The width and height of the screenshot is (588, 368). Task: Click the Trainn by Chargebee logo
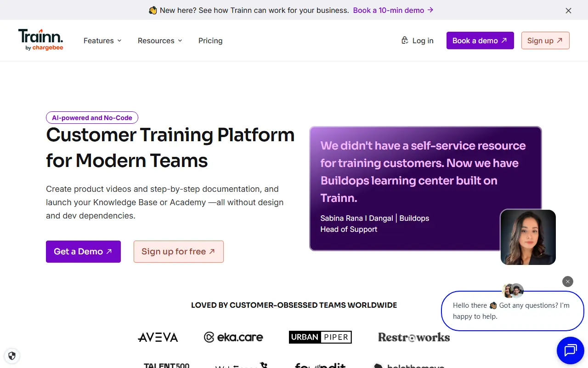pyautogui.click(x=40, y=40)
